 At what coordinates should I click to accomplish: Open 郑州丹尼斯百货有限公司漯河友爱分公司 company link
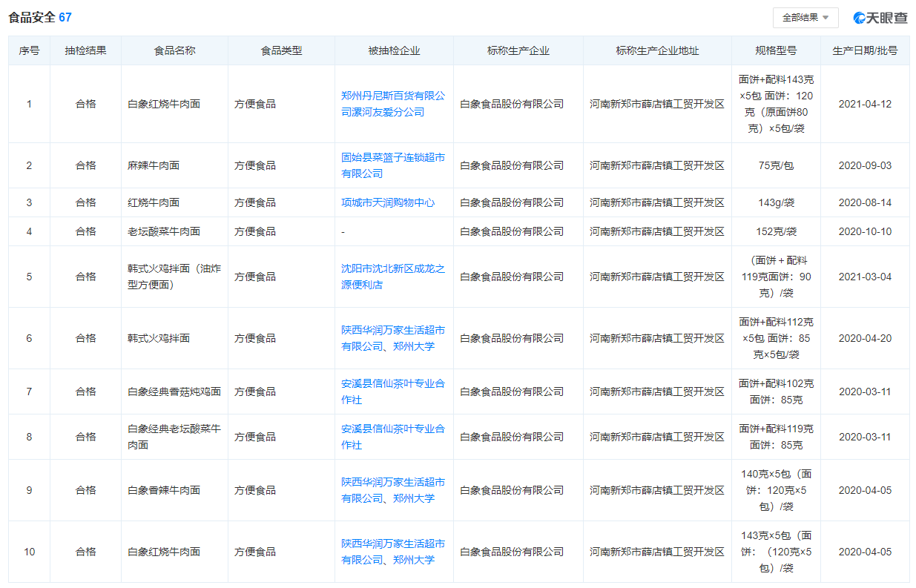(x=394, y=104)
